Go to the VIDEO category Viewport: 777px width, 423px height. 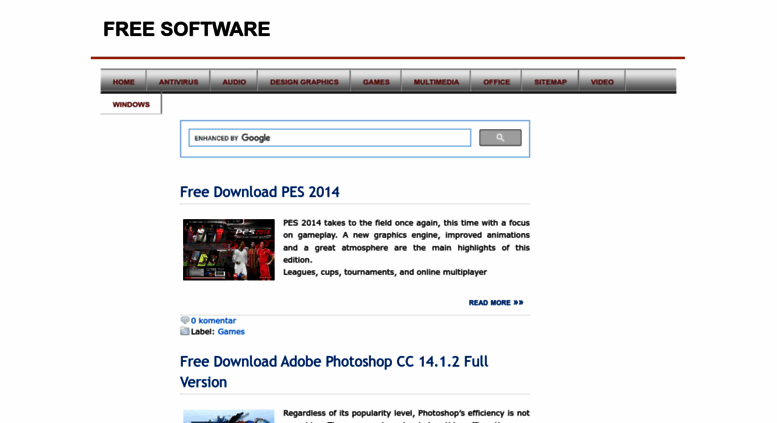pos(602,81)
